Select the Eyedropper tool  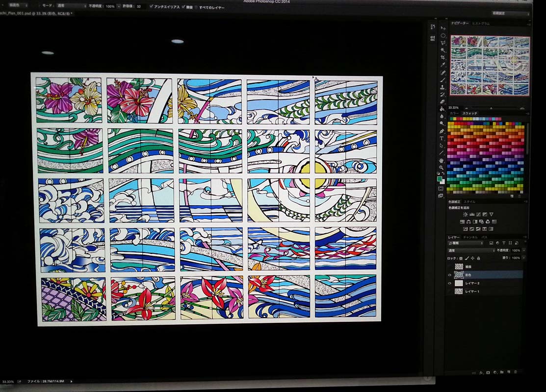tap(443, 65)
